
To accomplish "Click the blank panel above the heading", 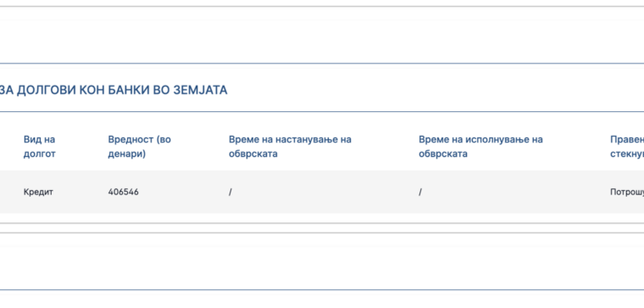I will [322, 35].
